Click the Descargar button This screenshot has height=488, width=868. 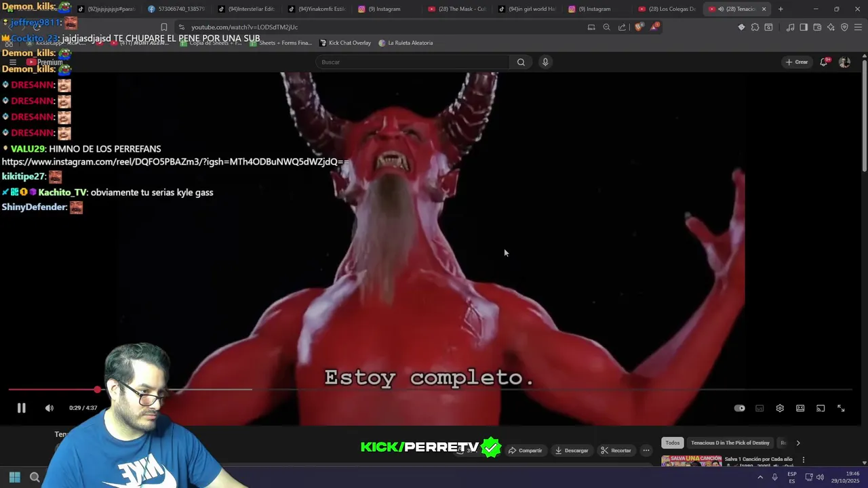[572, 450]
